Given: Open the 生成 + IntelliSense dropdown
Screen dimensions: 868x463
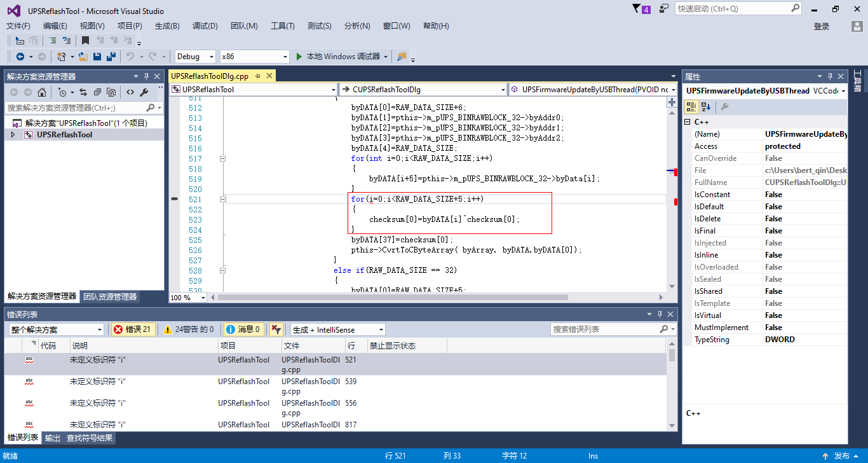Looking at the screenshot, I should pyautogui.click(x=337, y=329).
